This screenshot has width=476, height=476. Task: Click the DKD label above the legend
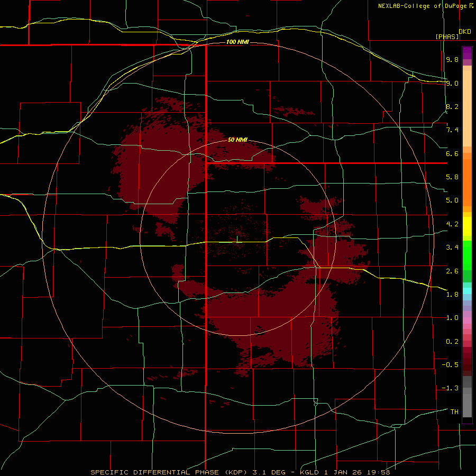pyautogui.click(x=465, y=32)
